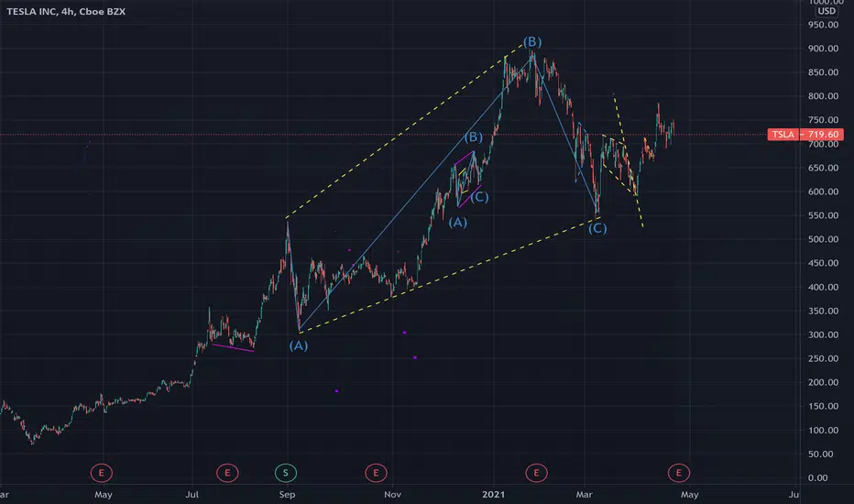Click the 100.00 price axis label
Image resolution: width=854 pixels, height=504 pixels.
point(823,431)
